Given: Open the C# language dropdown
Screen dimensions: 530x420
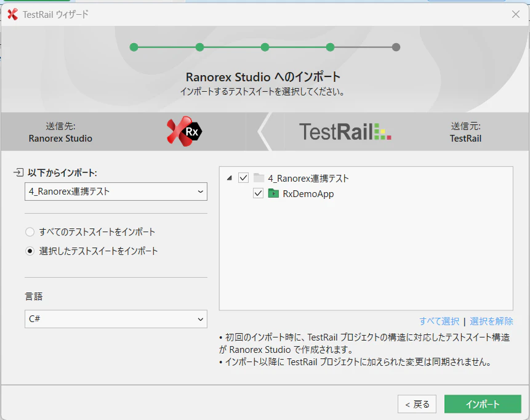Looking at the screenshot, I should 116,319.
